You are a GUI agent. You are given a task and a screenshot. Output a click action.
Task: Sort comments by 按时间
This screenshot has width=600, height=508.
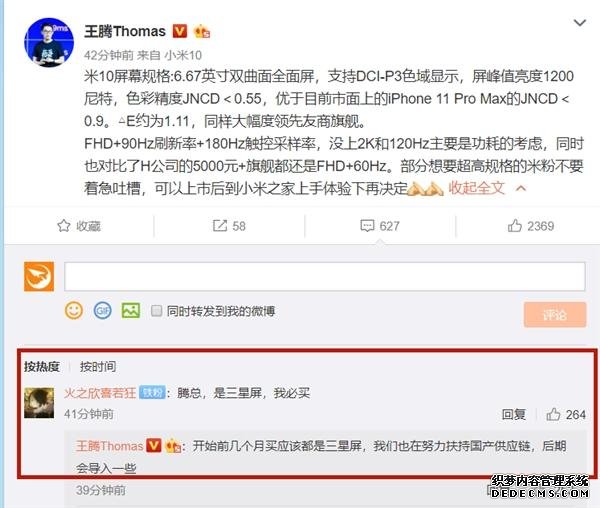tap(98, 366)
